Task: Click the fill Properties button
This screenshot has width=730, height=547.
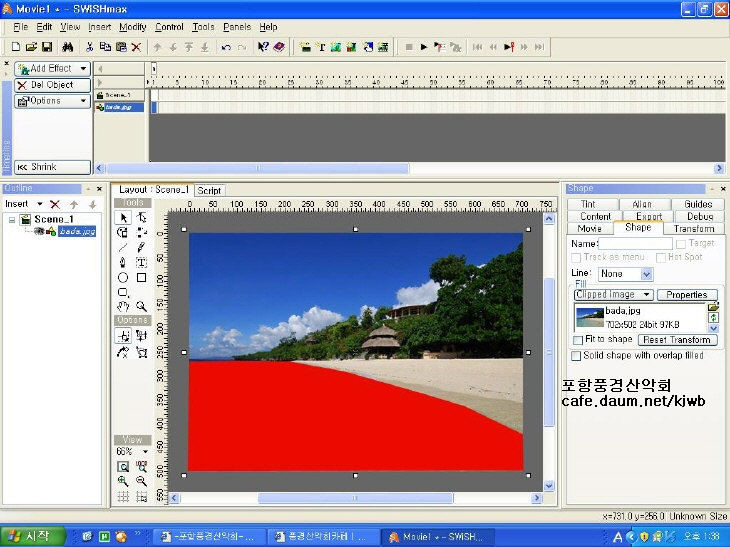Action: pos(687,295)
